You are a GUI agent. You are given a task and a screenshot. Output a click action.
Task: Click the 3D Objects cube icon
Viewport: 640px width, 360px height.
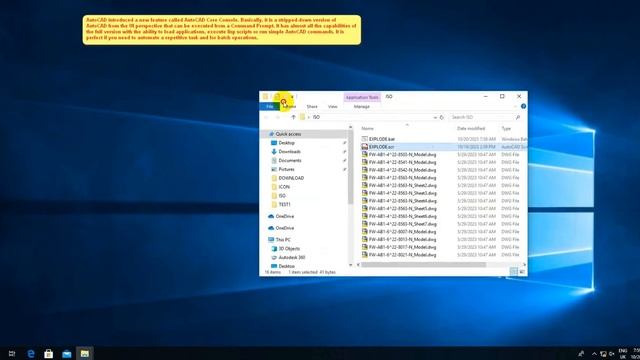tap(274, 249)
